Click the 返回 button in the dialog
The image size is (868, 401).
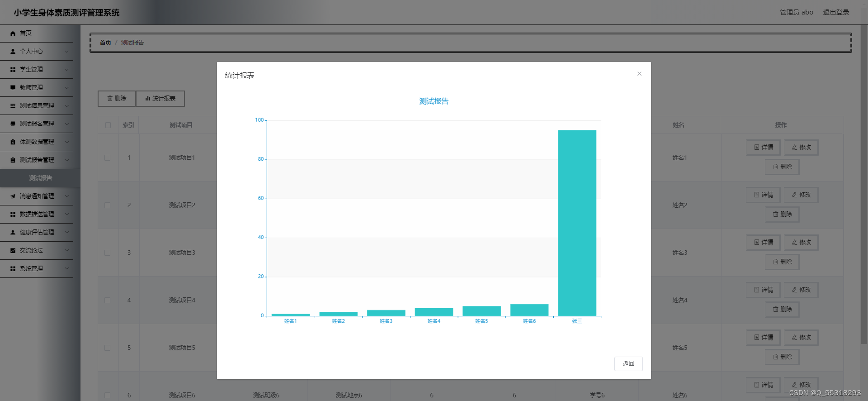pos(628,364)
